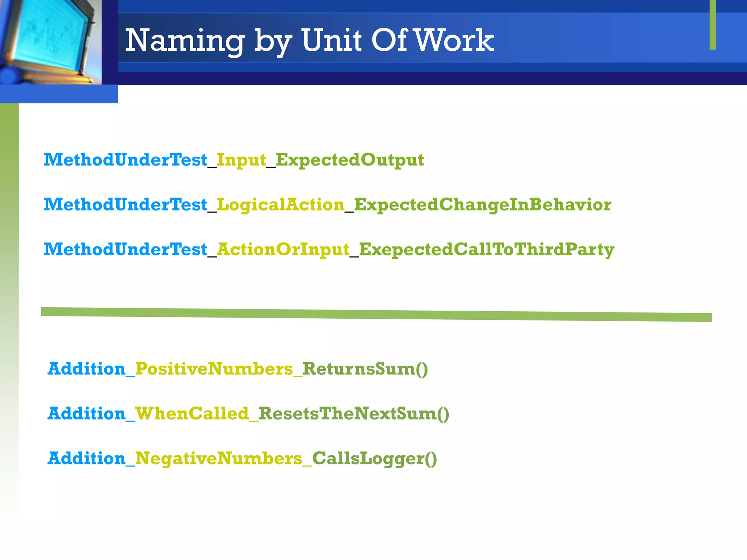Viewport: 747px width, 560px height.
Task: Click the yellow 'Input' word
Action: coord(241,160)
